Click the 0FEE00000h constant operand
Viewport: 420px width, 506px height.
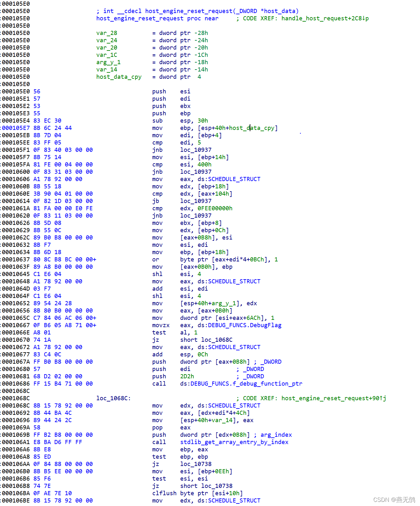(215, 208)
